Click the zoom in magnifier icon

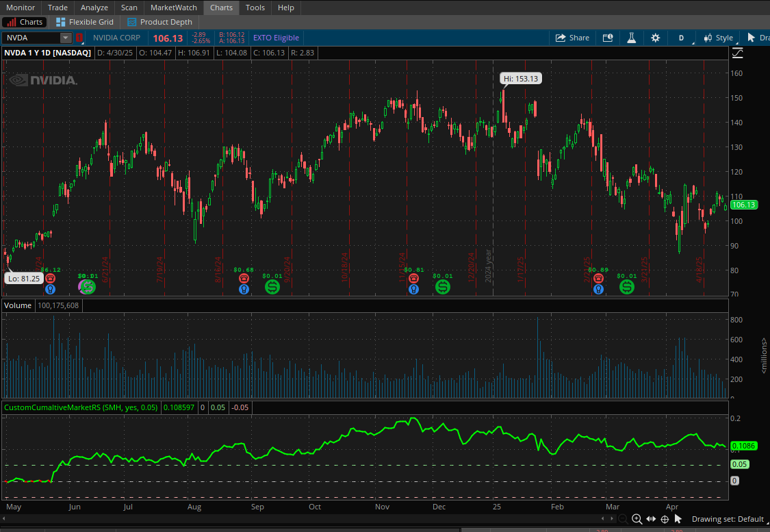point(637,519)
